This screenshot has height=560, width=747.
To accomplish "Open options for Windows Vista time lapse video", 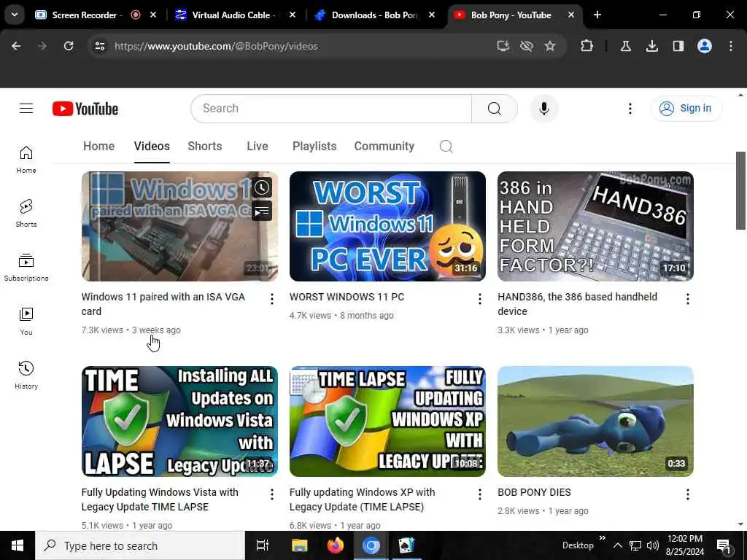I will [x=271, y=494].
